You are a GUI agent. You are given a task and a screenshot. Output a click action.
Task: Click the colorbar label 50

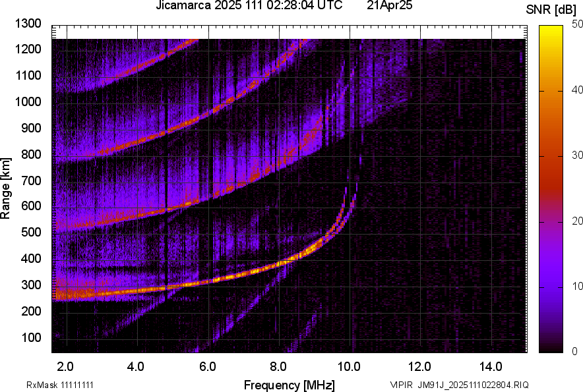coord(578,24)
